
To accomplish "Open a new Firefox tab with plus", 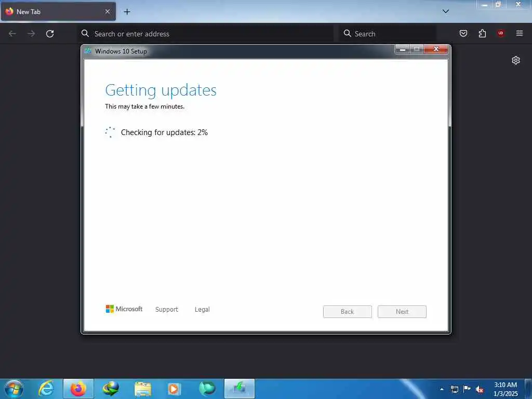I will pyautogui.click(x=127, y=12).
